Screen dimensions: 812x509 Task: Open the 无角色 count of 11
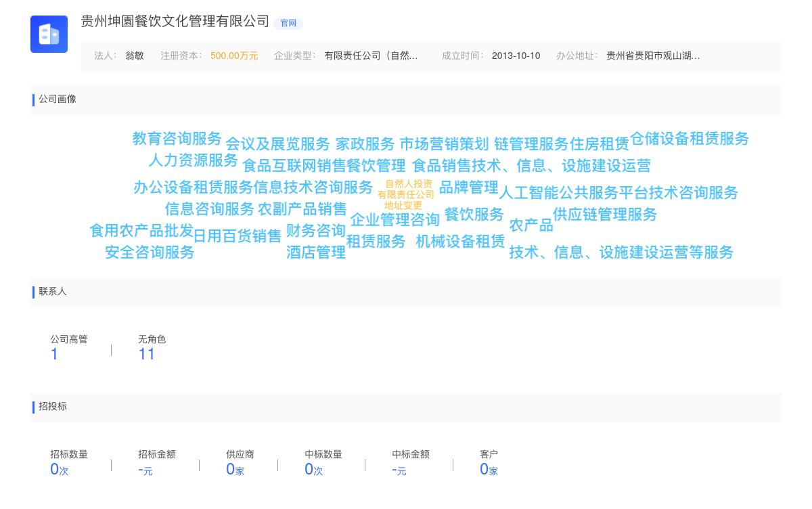pos(147,354)
